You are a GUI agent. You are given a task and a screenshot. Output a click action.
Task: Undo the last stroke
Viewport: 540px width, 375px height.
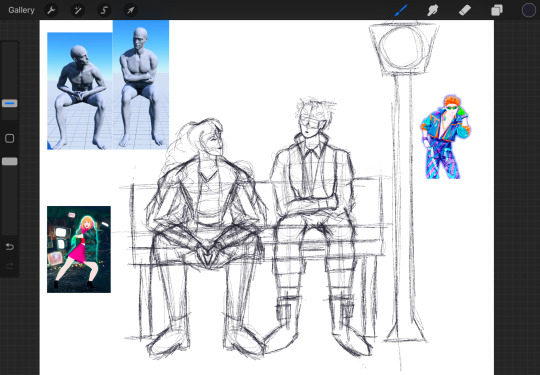click(x=10, y=247)
